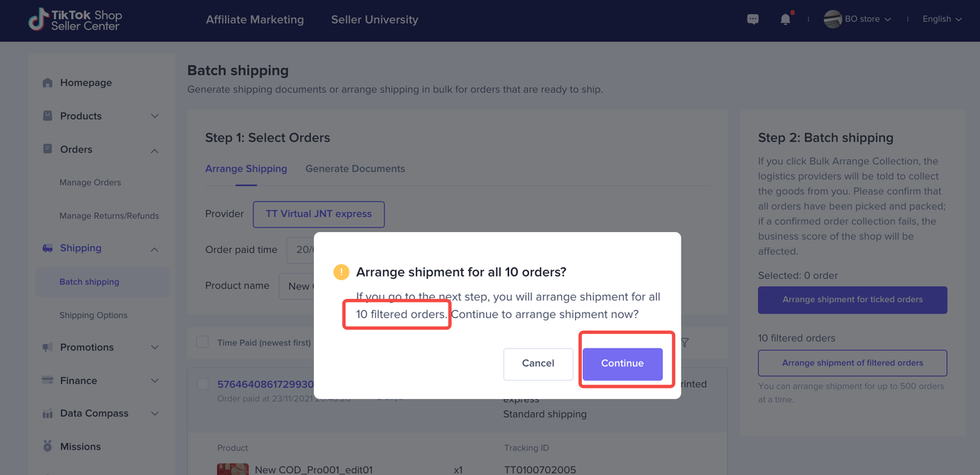Open the English language dropdown
The image size is (980, 475).
[942, 19]
